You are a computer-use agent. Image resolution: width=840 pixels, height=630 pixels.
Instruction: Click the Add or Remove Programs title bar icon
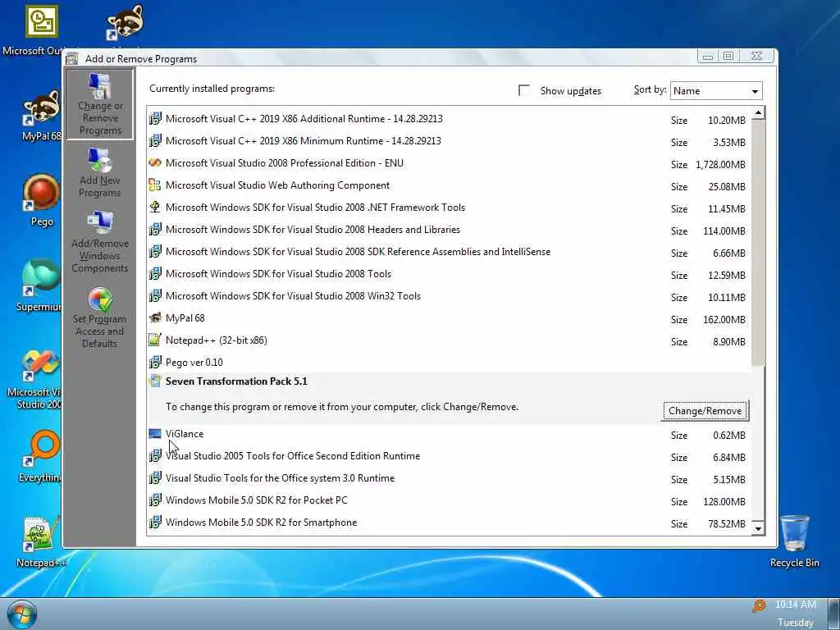72,59
